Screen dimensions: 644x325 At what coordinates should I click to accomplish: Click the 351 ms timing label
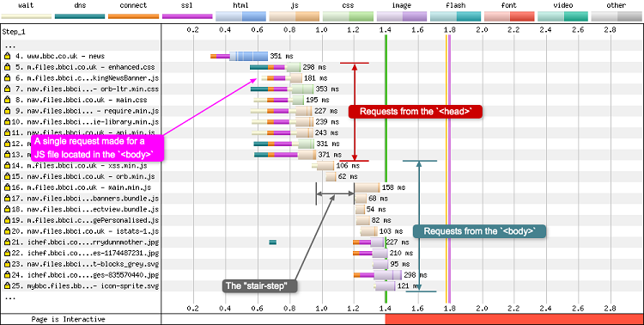282,56
